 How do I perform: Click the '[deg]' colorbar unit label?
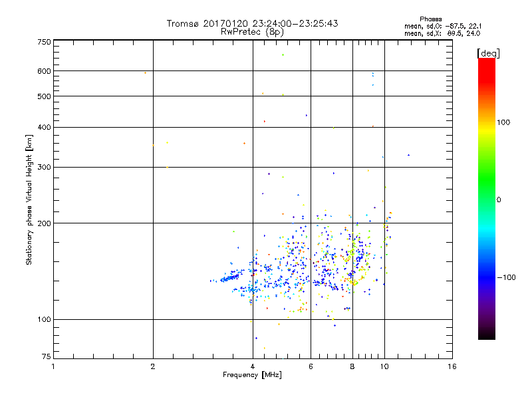(x=488, y=53)
